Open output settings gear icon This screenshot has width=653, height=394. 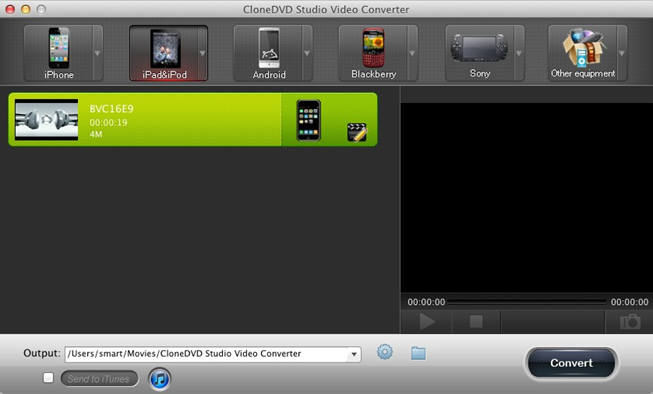pos(385,352)
